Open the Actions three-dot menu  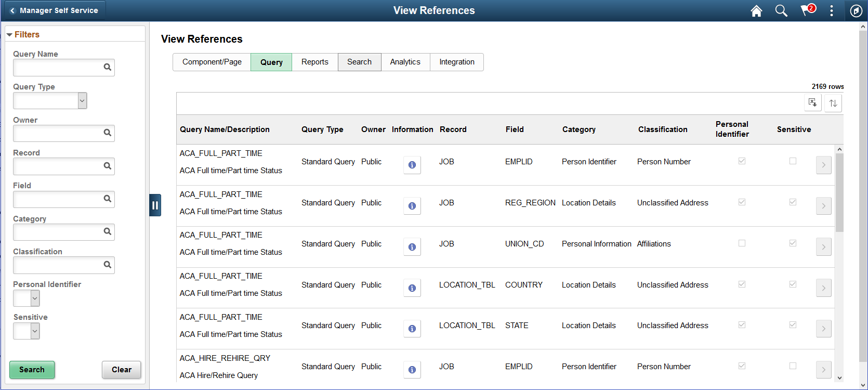point(832,11)
